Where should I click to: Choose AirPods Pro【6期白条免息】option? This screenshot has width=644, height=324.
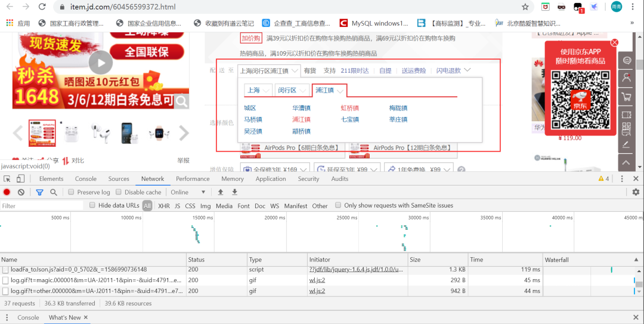[292, 149]
